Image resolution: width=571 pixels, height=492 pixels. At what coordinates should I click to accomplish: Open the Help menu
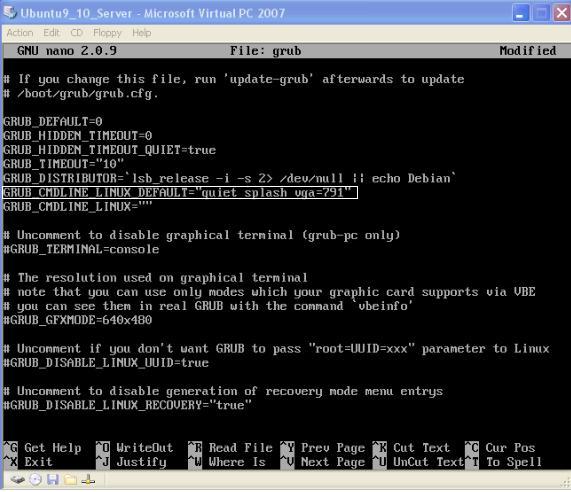click(142, 33)
